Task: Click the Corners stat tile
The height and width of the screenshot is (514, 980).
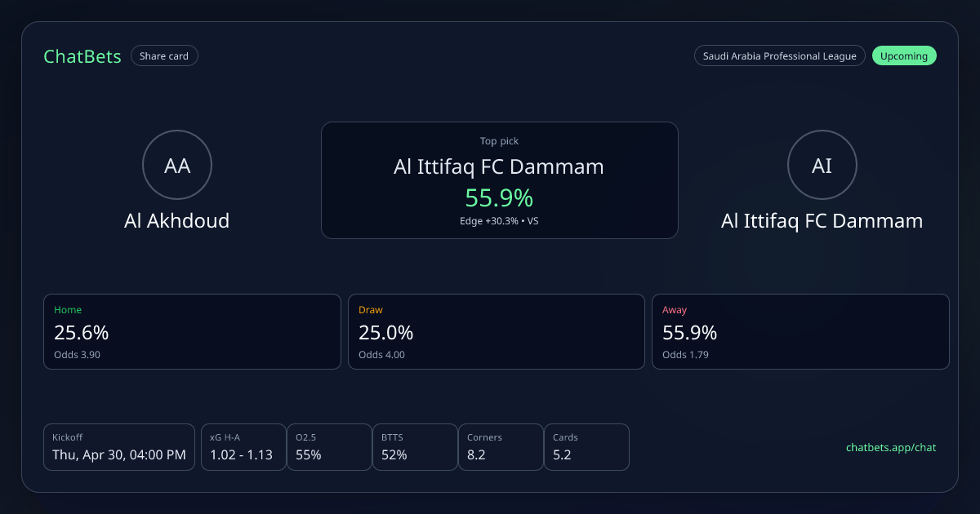Action: click(x=501, y=447)
